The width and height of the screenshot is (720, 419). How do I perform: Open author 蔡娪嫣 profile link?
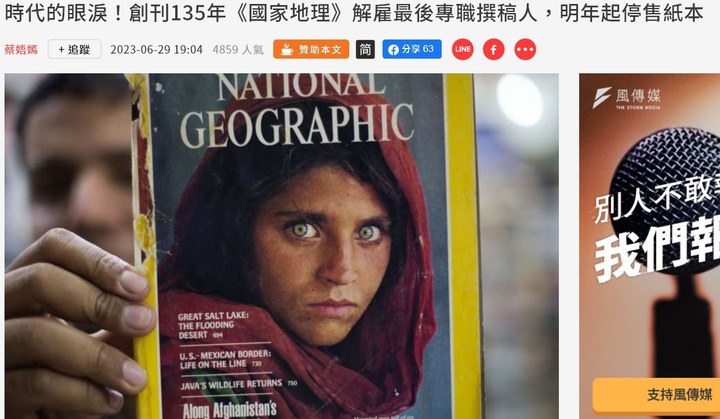click(21, 49)
